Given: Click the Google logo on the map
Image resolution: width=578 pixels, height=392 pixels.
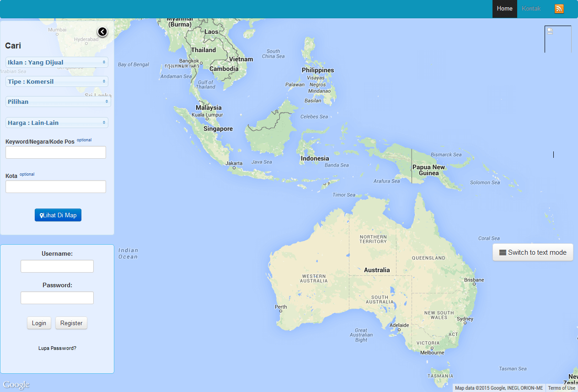Looking at the screenshot, I should [x=16, y=385].
